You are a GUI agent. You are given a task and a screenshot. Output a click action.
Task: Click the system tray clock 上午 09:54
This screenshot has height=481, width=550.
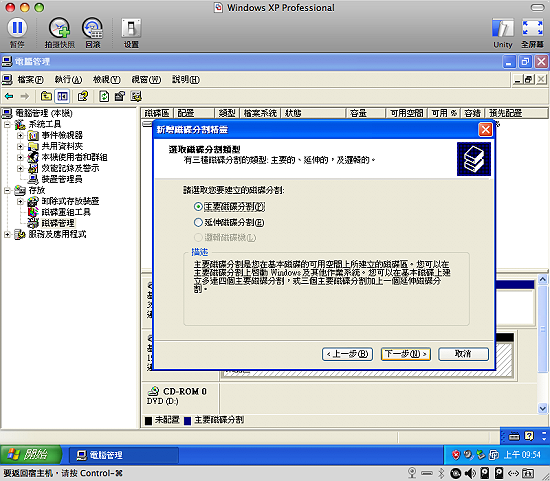click(522, 455)
